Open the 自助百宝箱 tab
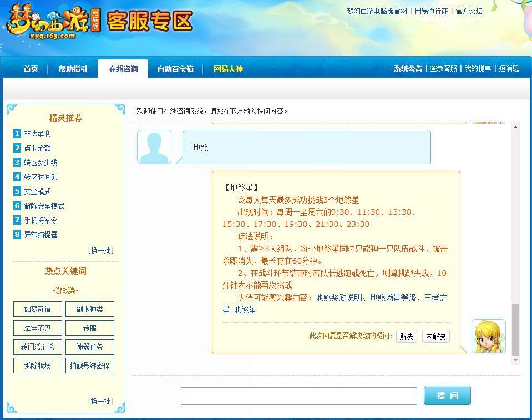 coord(175,69)
